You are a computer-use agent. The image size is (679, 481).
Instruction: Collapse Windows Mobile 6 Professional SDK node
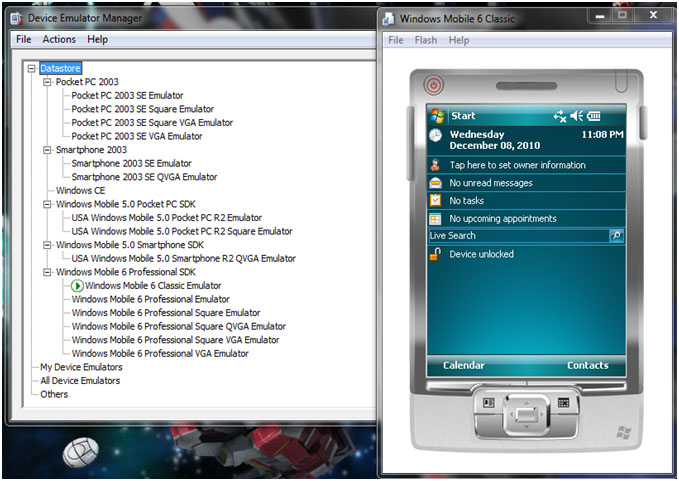(47, 272)
